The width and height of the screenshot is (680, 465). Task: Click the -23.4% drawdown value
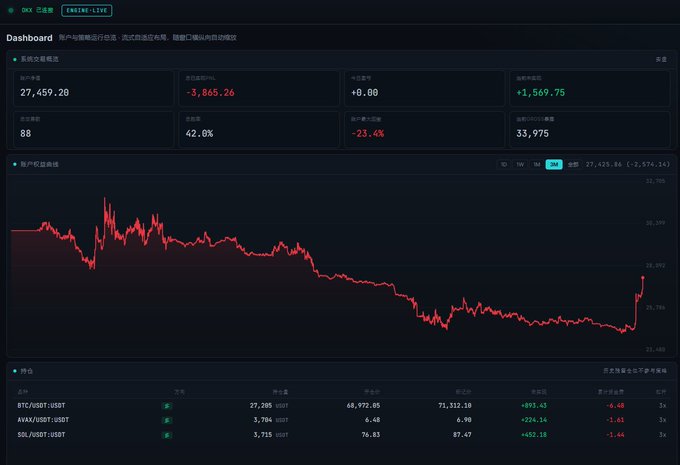tap(367, 134)
